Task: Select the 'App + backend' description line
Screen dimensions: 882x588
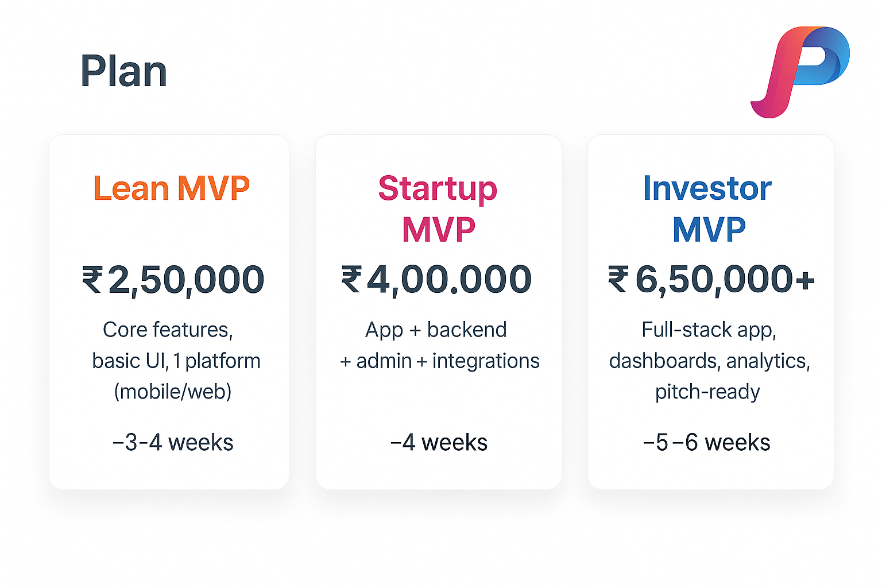Action: (436, 330)
